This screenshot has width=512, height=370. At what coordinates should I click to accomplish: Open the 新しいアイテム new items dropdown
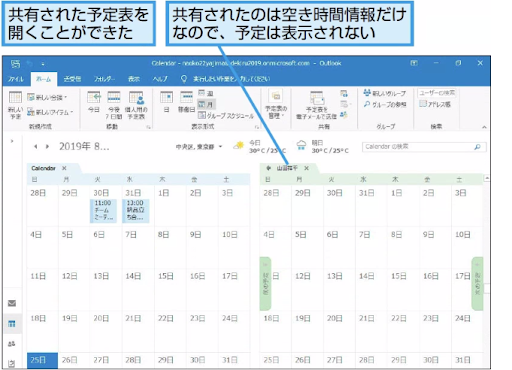coord(50,112)
